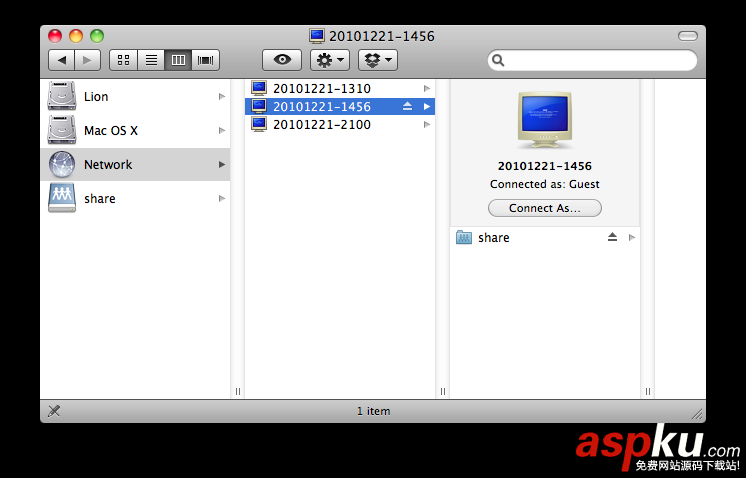Image resolution: width=746 pixels, height=478 pixels.
Task: Go forward with the right arrow button
Action: click(88, 60)
